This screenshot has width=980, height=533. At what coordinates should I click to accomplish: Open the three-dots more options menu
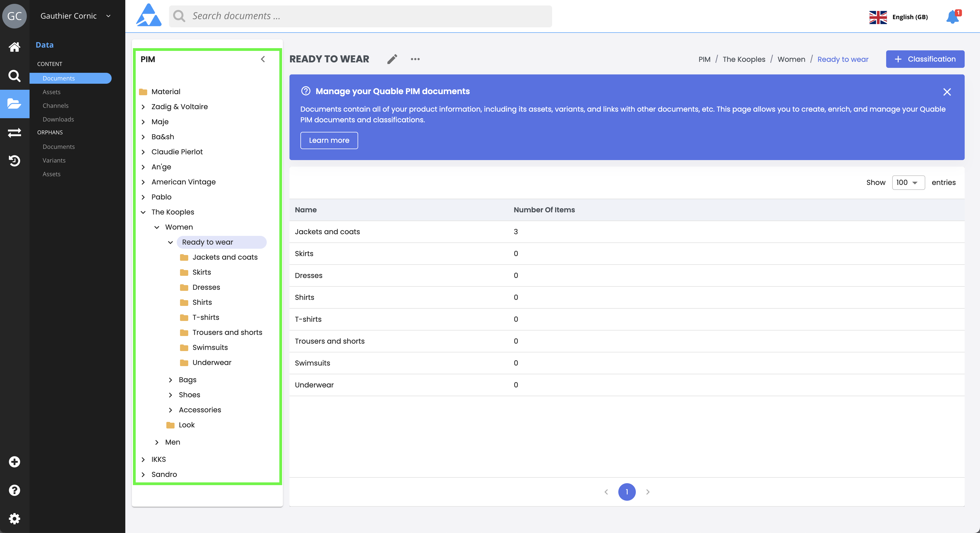click(x=415, y=59)
